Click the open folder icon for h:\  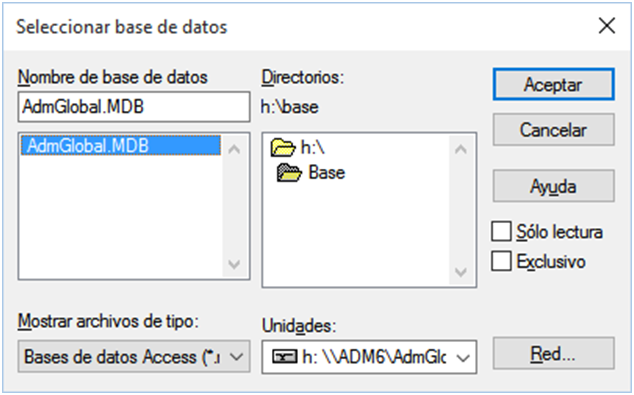(x=283, y=148)
